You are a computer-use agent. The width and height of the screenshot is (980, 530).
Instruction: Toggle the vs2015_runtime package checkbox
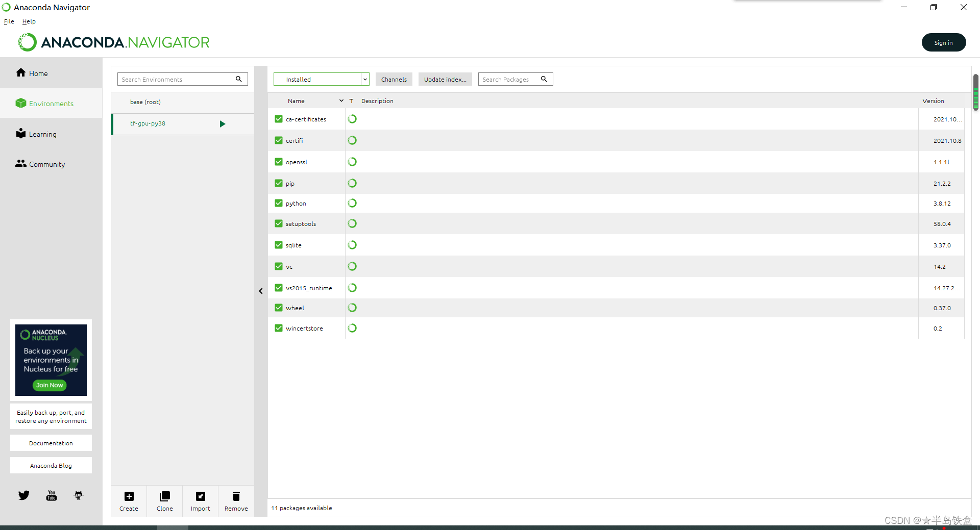[x=279, y=288]
